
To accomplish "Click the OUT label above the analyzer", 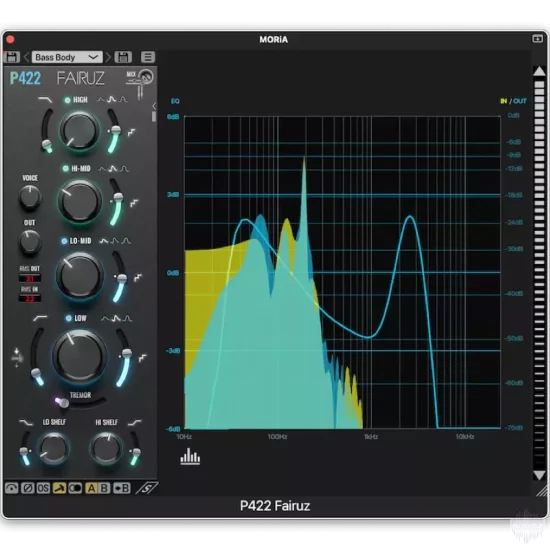I will (520, 101).
